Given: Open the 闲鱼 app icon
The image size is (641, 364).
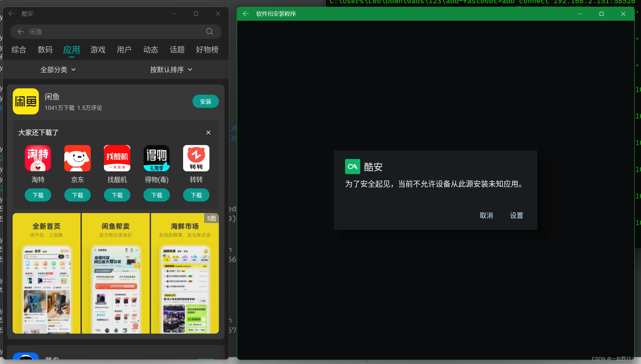Looking at the screenshot, I should (26, 101).
